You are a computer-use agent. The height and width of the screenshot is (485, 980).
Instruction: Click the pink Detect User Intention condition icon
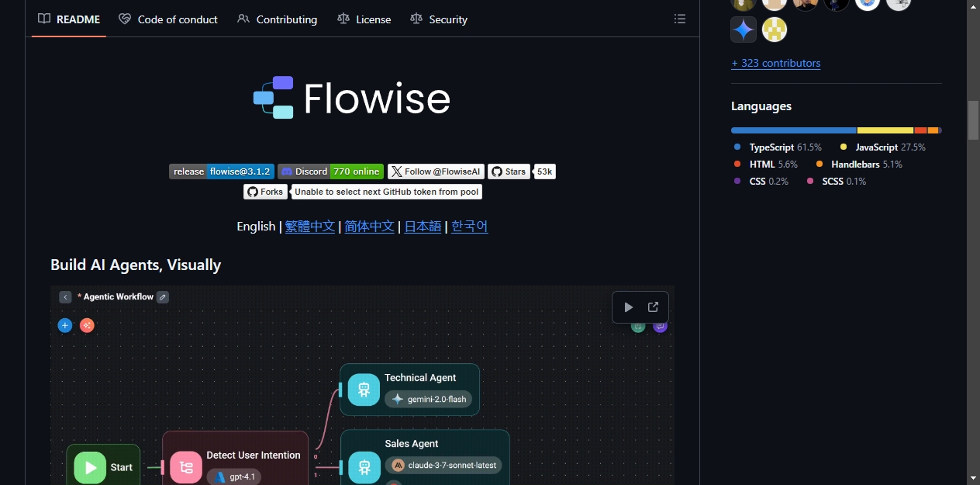click(x=186, y=467)
